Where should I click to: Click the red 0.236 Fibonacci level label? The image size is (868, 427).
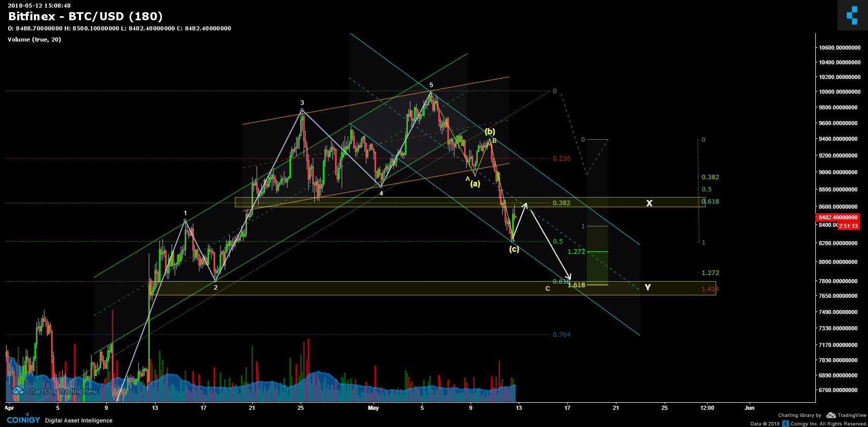(561, 159)
